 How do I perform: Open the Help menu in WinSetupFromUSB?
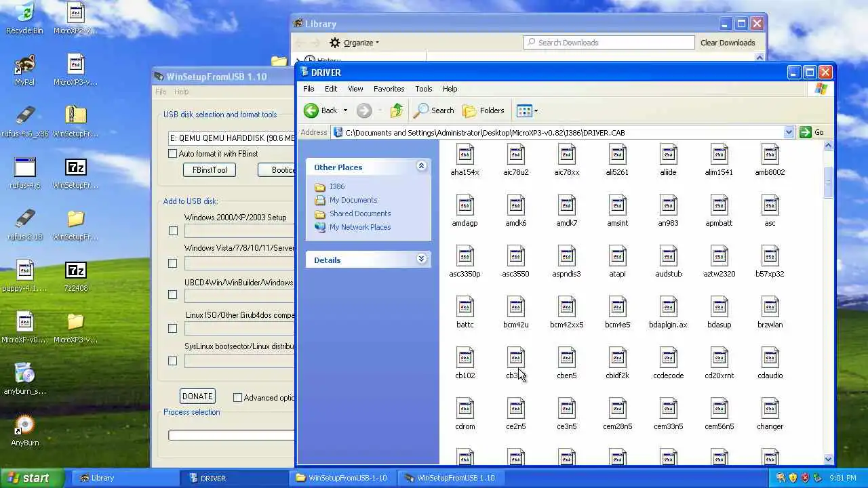[181, 91]
